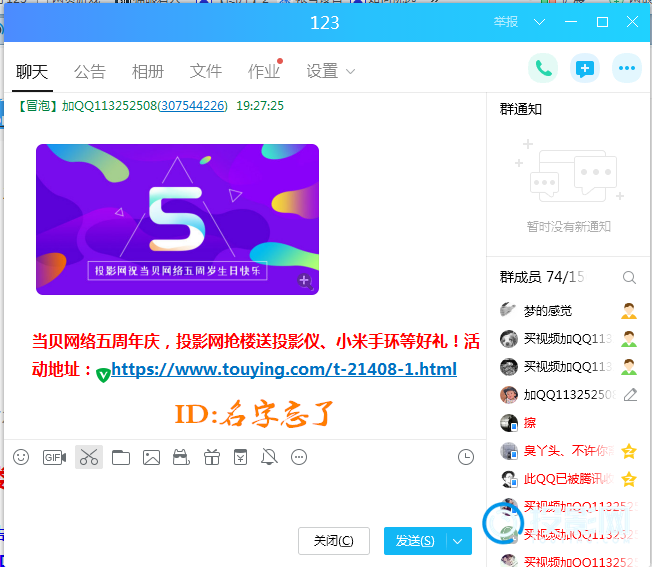Click inside the message input area
The image size is (652, 567).
pos(244,497)
